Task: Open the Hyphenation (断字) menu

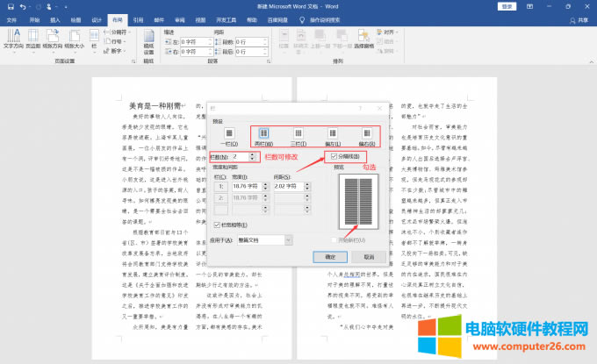Action: point(115,51)
